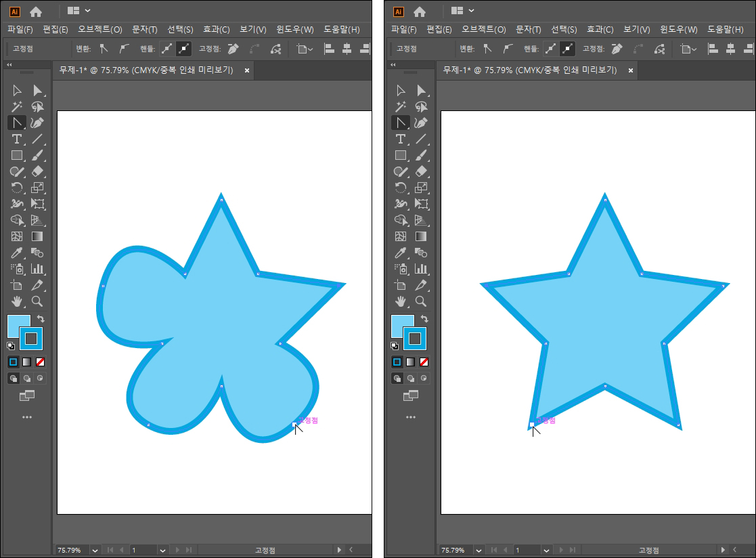756x558 pixels.
Task: Pick the Column Graph tool in left window
Action: (37, 269)
